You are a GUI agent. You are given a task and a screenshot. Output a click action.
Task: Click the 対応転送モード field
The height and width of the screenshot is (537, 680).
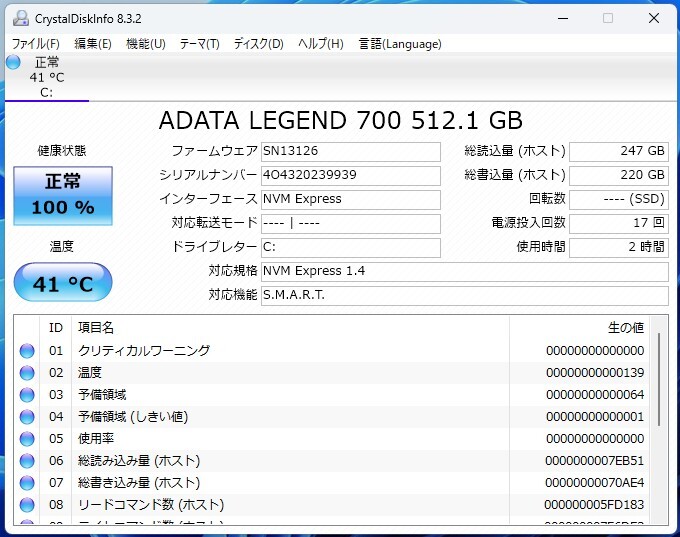pyautogui.click(x=350, y=223)
